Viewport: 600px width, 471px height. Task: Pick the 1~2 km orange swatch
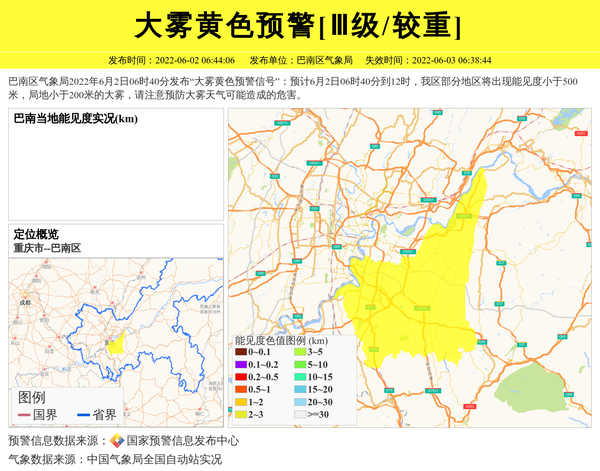point(241,401)
